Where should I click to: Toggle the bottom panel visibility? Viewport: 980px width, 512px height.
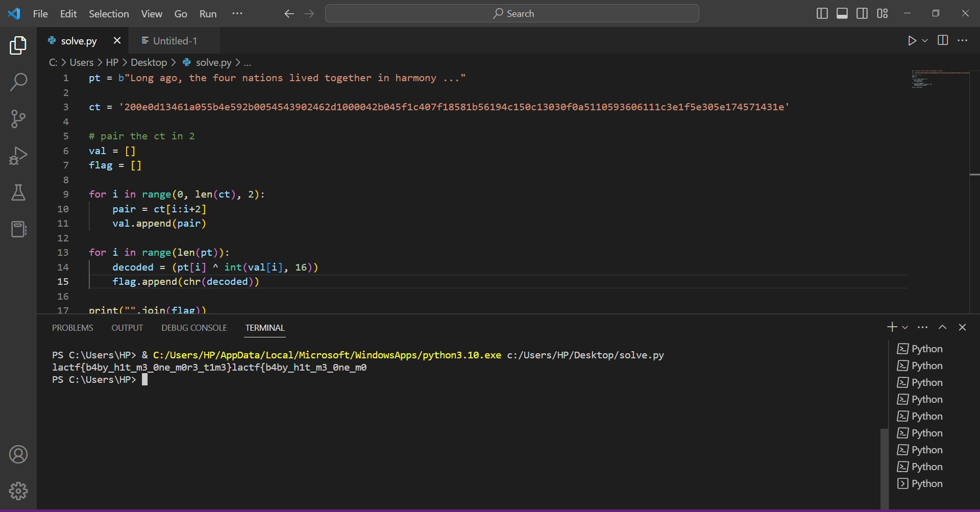842,13
